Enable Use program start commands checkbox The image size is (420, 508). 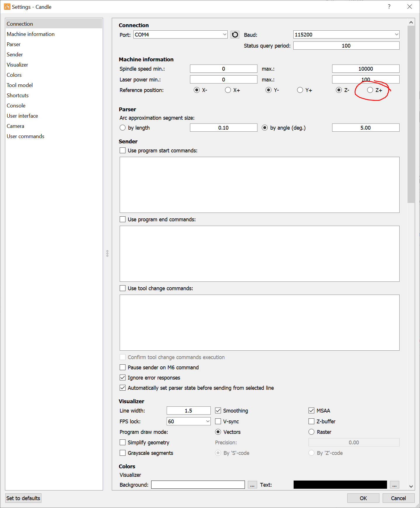123,151
